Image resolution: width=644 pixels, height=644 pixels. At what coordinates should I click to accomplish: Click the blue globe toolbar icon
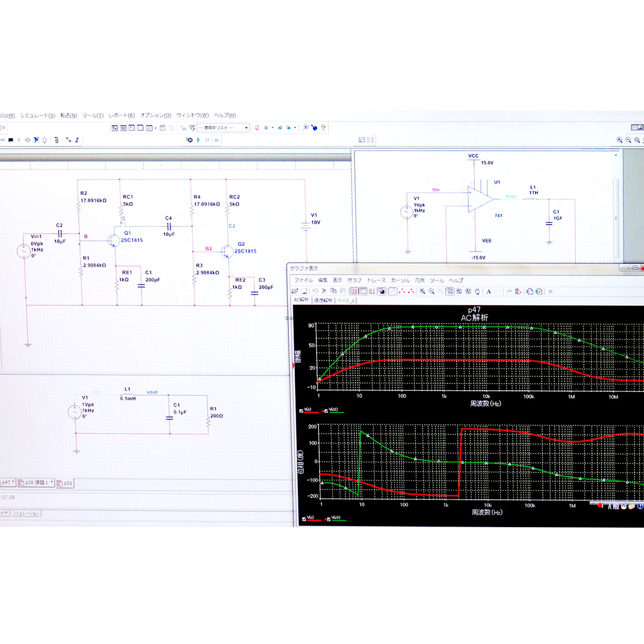click(314, 127)
